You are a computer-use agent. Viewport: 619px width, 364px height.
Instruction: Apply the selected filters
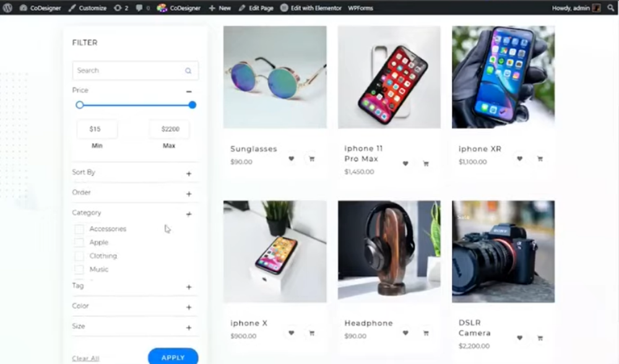click(173, 357)
